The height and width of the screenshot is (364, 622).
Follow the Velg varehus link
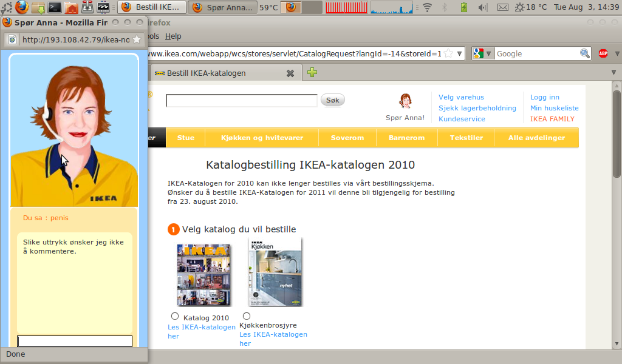[x=462, y=97]
